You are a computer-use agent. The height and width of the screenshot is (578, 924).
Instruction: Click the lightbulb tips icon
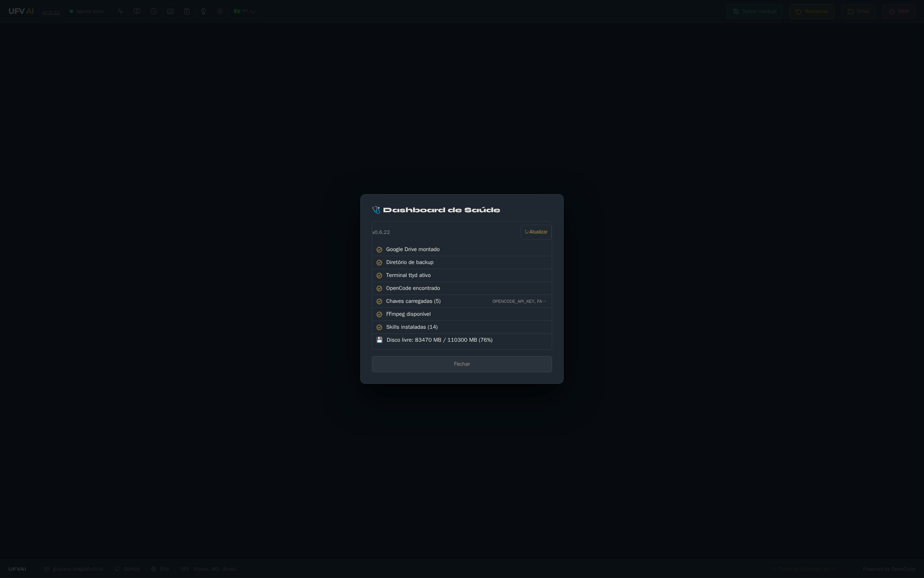(x=203, y=12)
